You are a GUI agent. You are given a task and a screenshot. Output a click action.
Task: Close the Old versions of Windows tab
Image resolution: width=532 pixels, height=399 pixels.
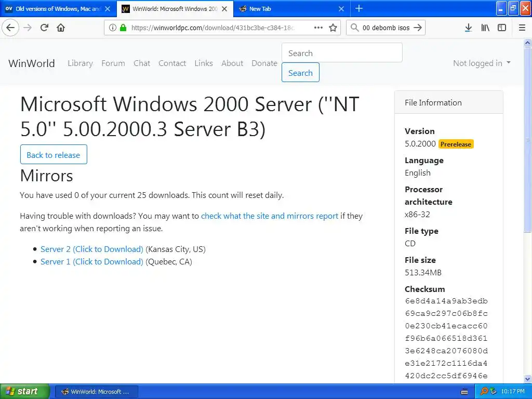pos(108,9)
